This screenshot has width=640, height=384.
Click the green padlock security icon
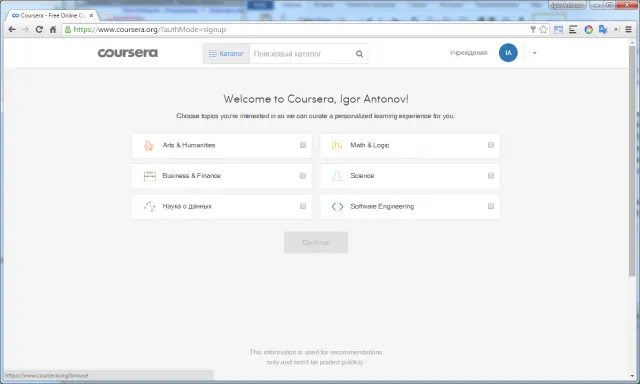coord(68,29)
